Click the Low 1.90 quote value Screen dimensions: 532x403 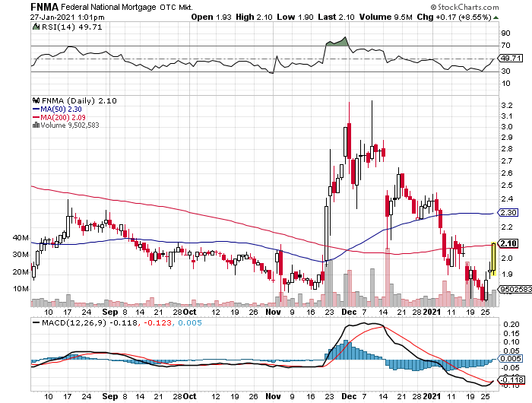[295, 17]
